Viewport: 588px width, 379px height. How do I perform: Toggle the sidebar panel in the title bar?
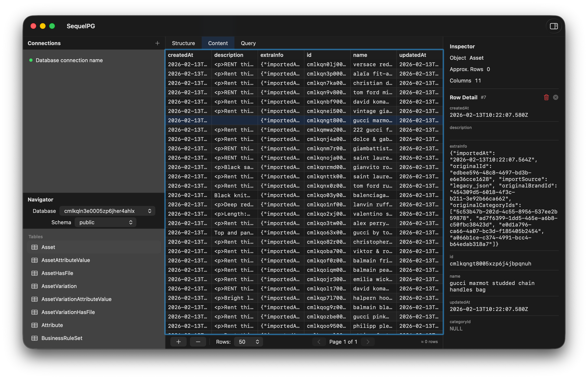[x=553, y=26]
